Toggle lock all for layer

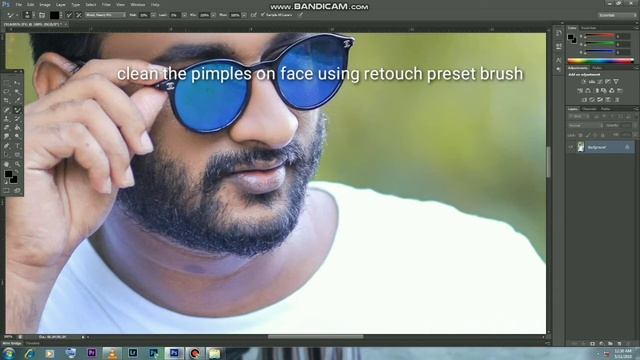click(602, 135)
